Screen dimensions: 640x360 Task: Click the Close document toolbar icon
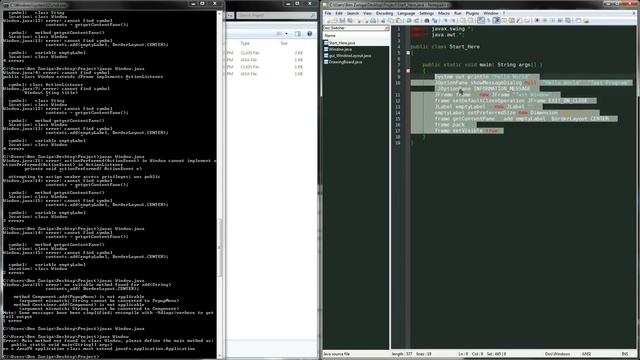[x=359, y=20]
